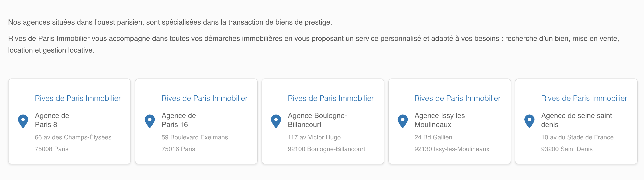Open Rives de Paris Immobilier link for Issy

457,98
